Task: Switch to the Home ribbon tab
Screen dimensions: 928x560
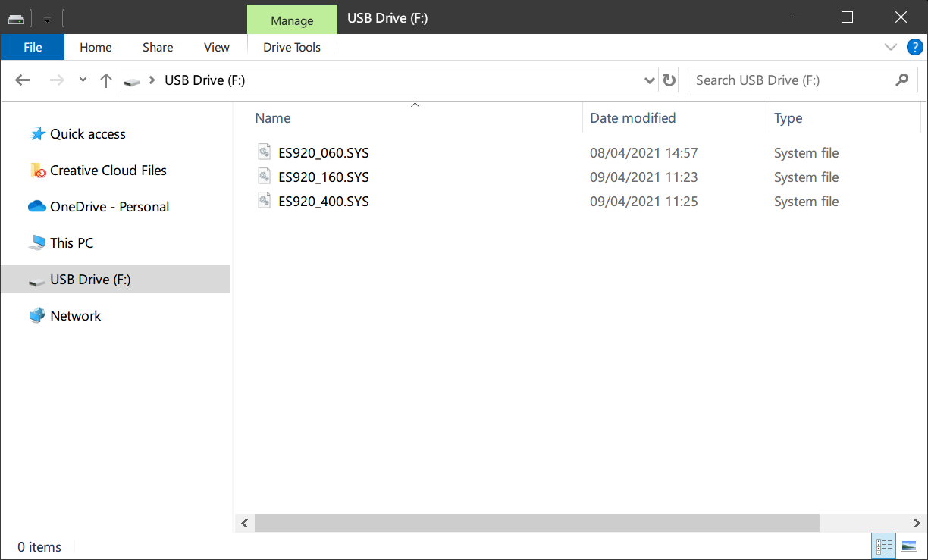Action: 96,47
